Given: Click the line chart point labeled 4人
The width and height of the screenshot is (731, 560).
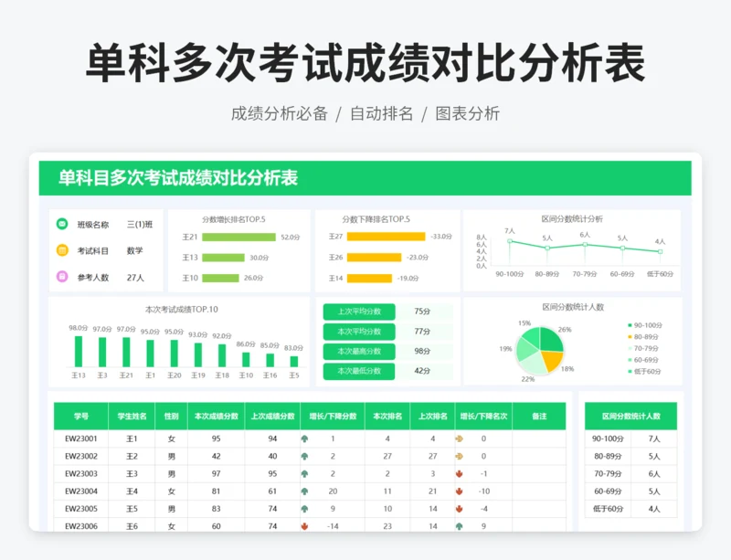Looking at the screenshot, I should (x=660, y=252).
